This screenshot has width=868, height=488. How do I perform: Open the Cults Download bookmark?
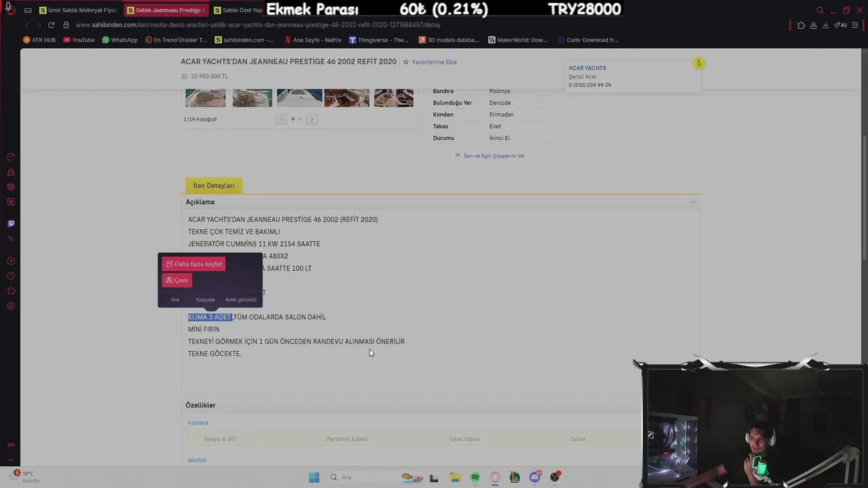(588, 40)
